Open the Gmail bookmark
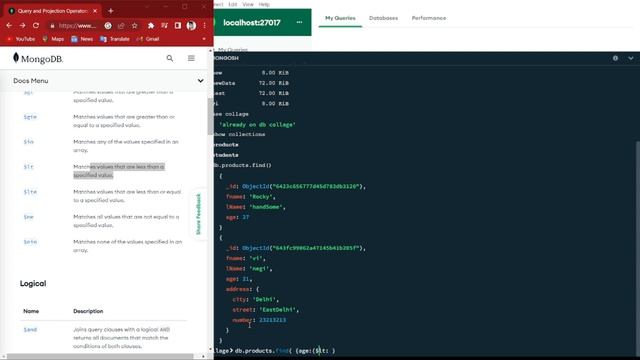Screen dimensions: 640x360 pyautogui.click(x=148, y=39)
